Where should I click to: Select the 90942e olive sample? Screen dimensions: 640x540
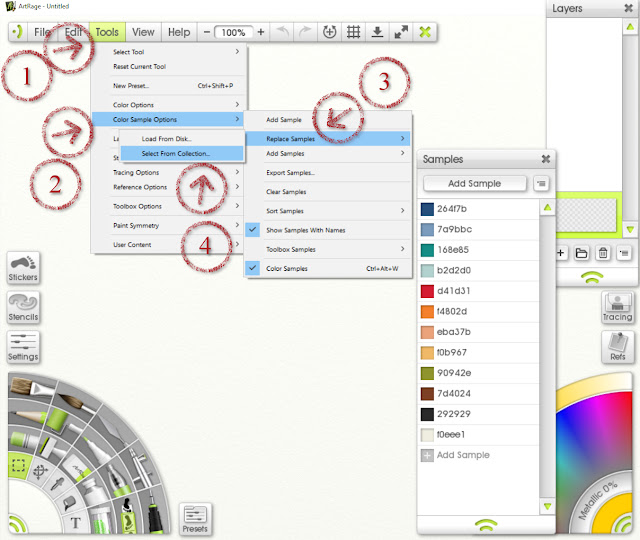[x=479, y=373]
